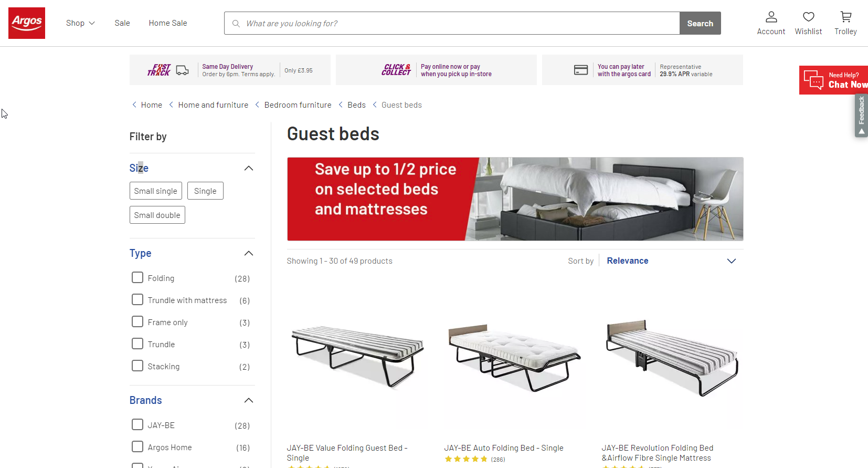Open the Chat Now help widget

(833, 80)
